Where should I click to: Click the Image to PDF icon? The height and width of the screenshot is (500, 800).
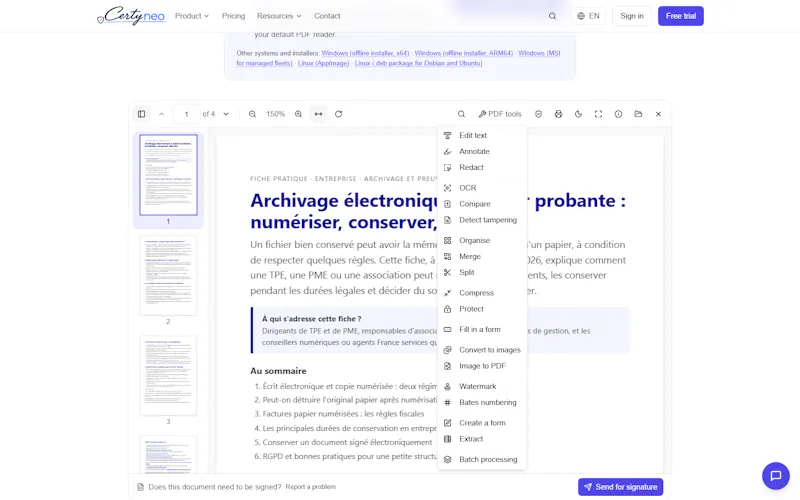tap(447, 366)
